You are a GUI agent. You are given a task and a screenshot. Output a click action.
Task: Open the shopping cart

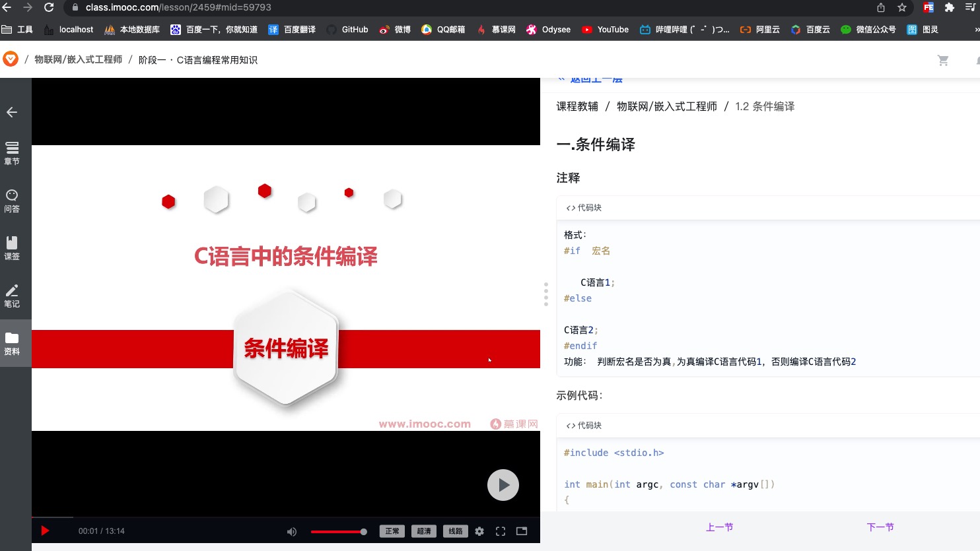click(x=943, y=60)
